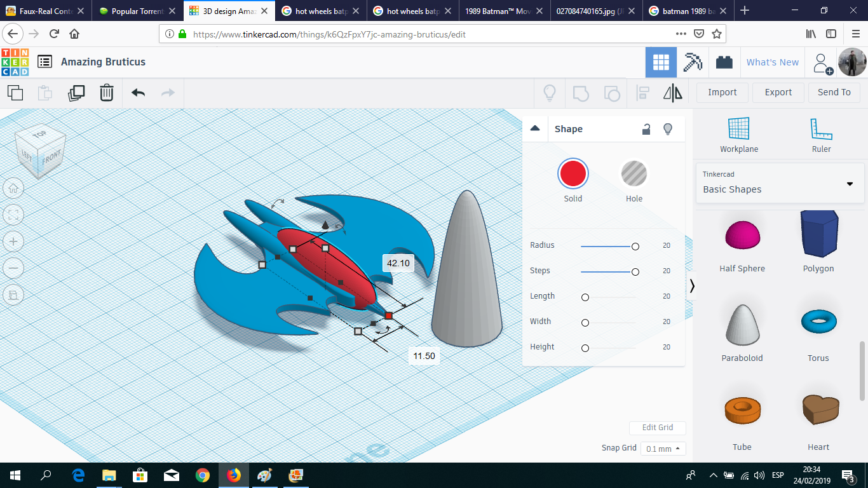Select the Group tool

point(580,93)
